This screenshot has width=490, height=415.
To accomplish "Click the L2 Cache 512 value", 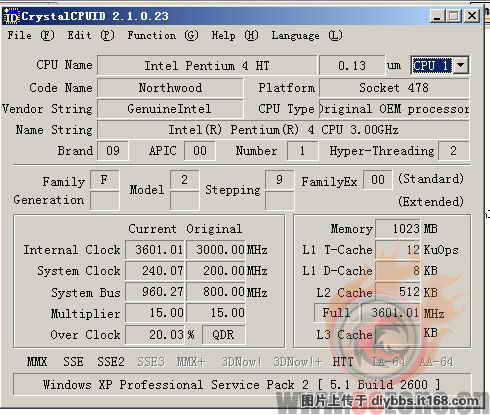I will tap(398, 292).
